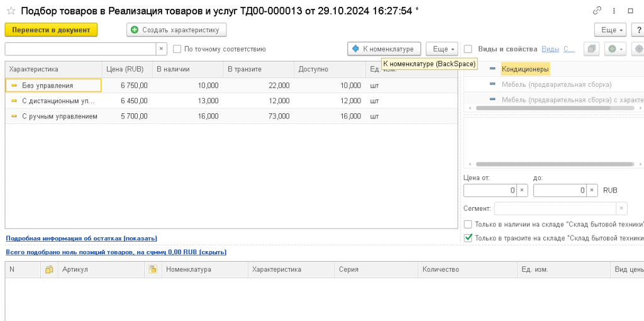Uncheck Только в транзите на складе checkbox
Viewport: 644px width, 321px height.
tap(468, 237)
